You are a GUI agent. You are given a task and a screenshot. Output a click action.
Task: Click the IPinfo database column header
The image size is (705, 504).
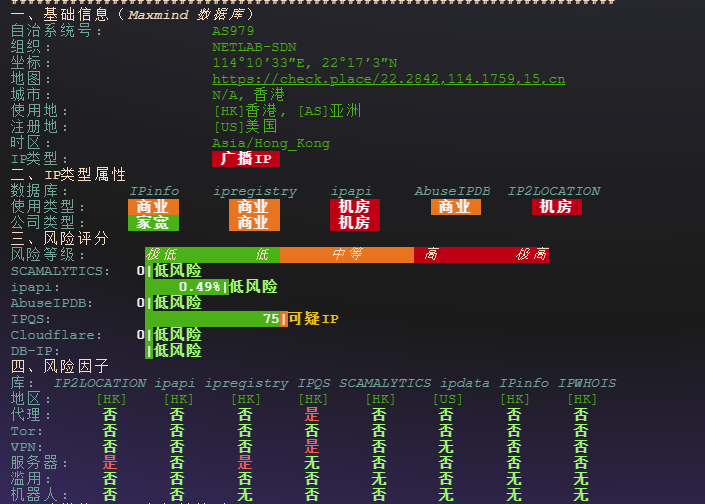click(154, 191)
